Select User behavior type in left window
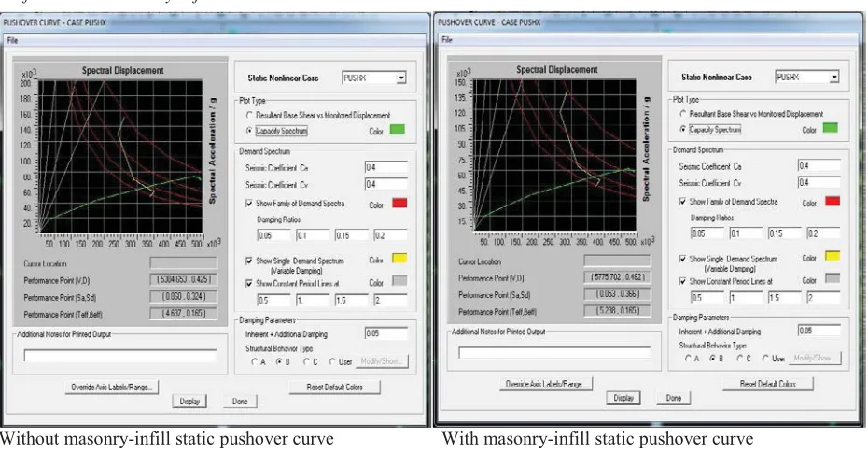This screenshot has width=868, height=452. coord(332,361)
